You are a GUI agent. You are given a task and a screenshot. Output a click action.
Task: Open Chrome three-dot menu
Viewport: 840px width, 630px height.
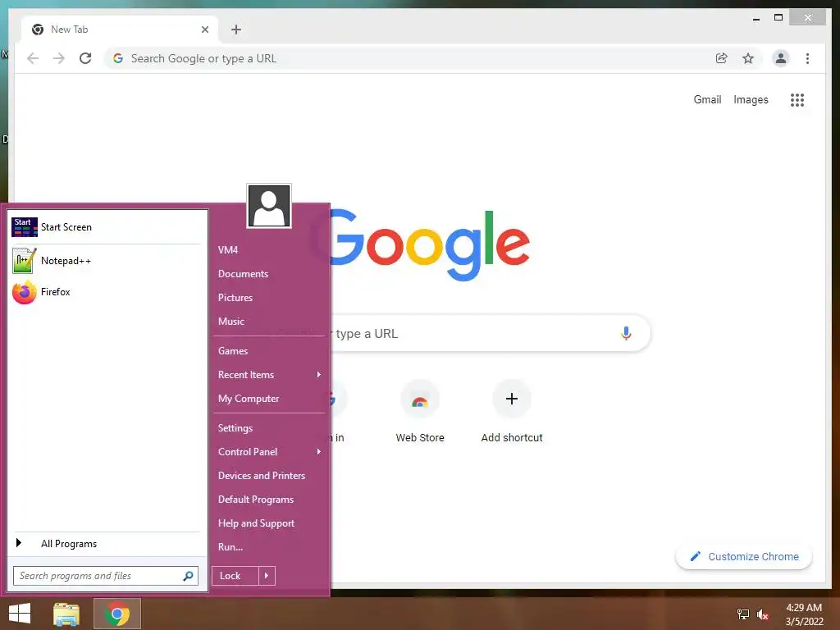(x=807, y=58)
